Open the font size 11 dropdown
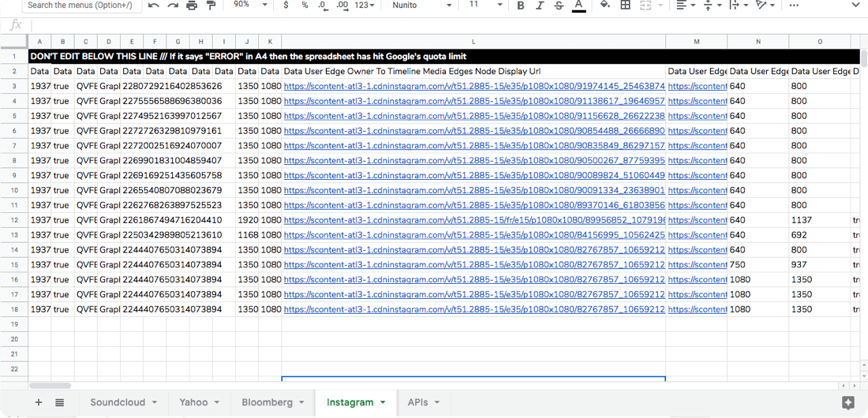 [x=483, y=6]
